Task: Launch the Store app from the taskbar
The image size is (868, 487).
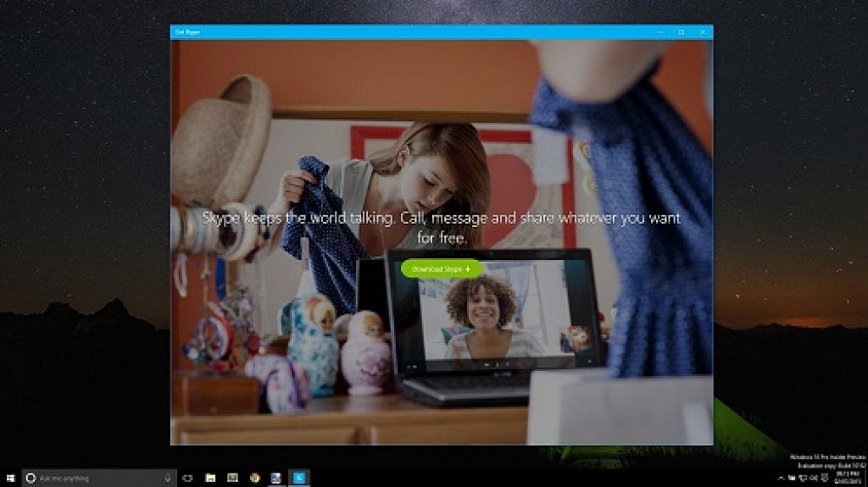Action: pos(232,478)
